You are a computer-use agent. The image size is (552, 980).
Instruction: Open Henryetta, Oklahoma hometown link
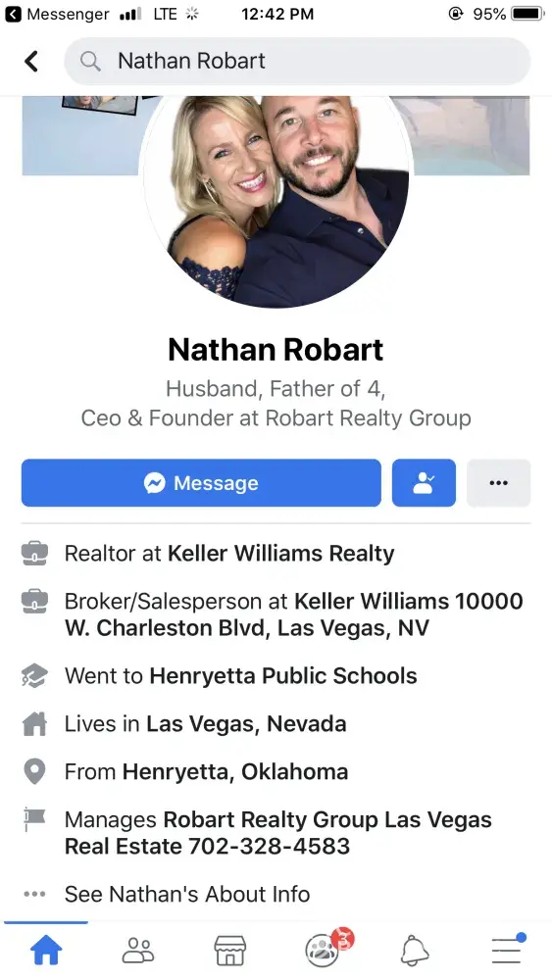[x=235, y=772]
